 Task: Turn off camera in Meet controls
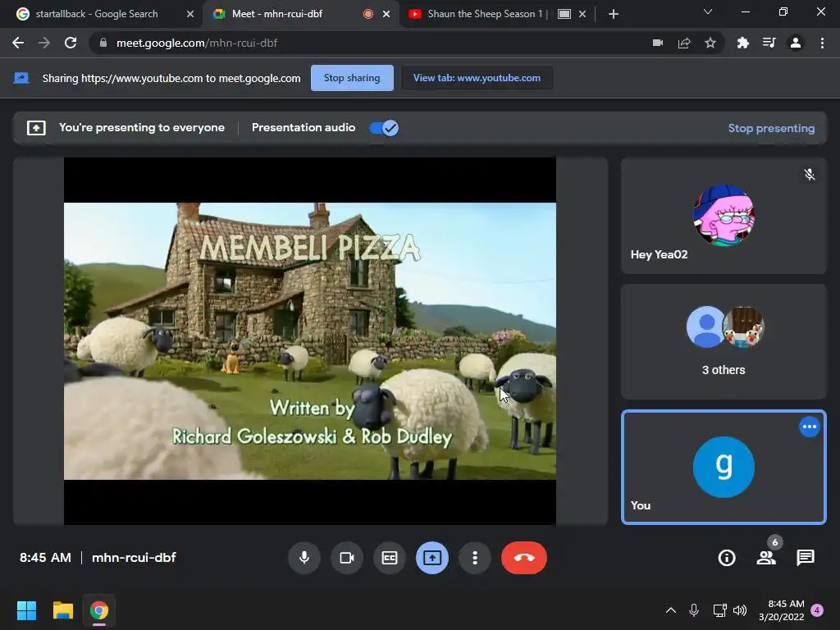tap(347, 558)
